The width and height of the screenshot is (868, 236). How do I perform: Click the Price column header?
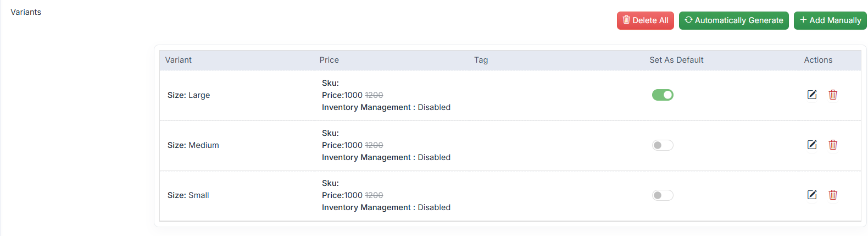tap(329, 60)
